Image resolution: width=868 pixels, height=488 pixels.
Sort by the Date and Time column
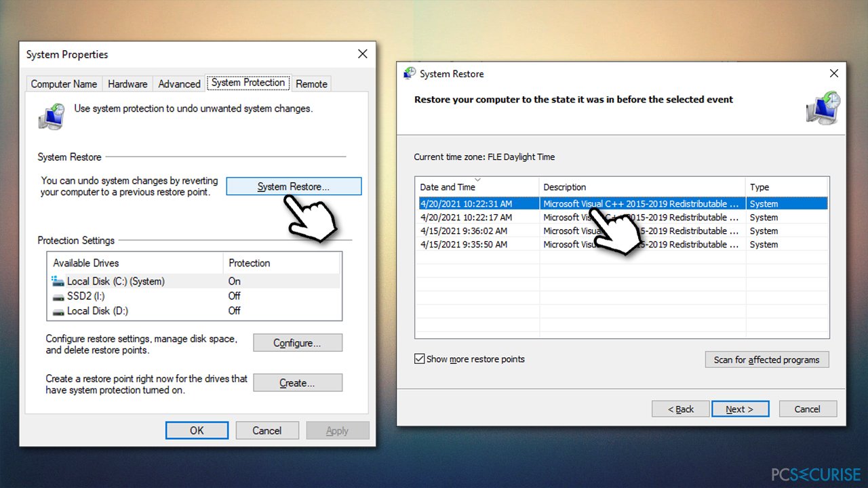click(477, 187)
